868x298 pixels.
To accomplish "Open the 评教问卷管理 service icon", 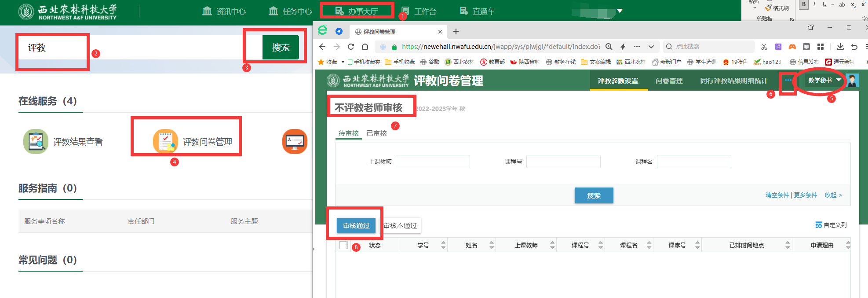I will (x=165, y=141).
